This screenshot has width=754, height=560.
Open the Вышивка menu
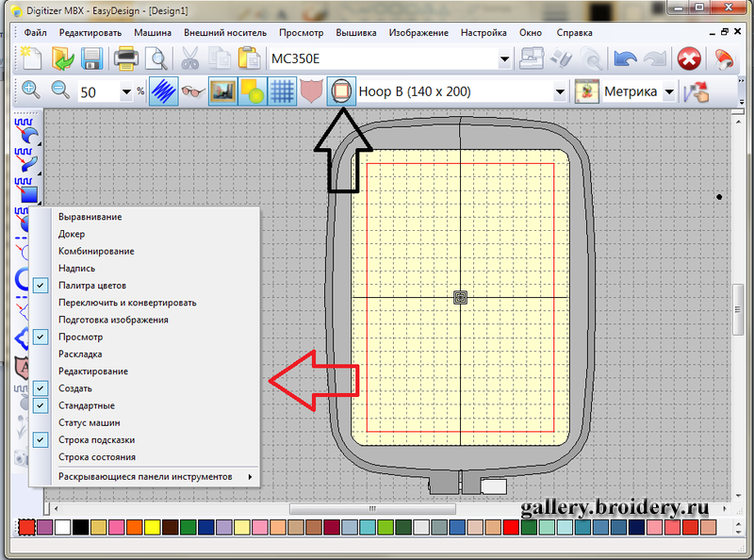point(358,32)
